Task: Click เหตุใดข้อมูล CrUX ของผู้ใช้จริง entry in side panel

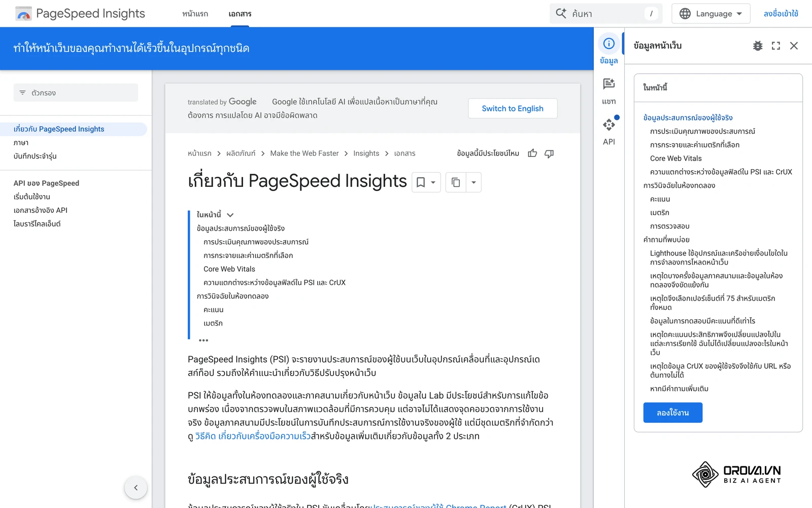Action: pyautogui.click(x=721, y=370)
